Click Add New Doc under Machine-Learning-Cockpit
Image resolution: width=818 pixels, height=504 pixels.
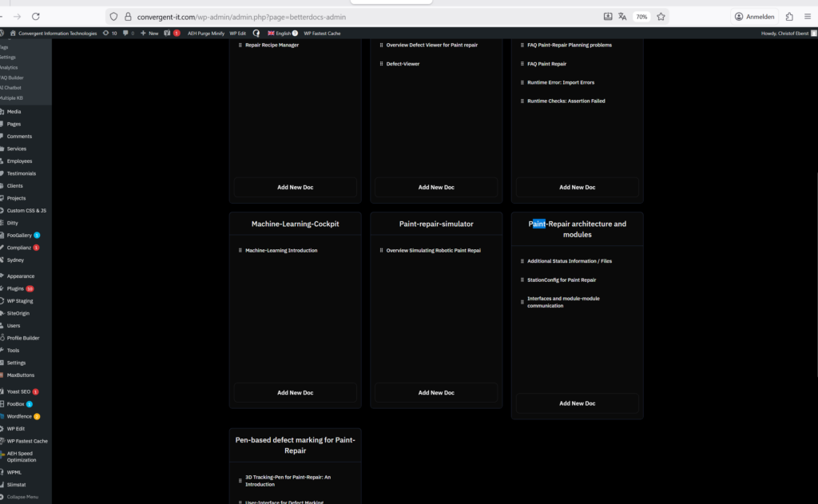click(x=295, y=392)
